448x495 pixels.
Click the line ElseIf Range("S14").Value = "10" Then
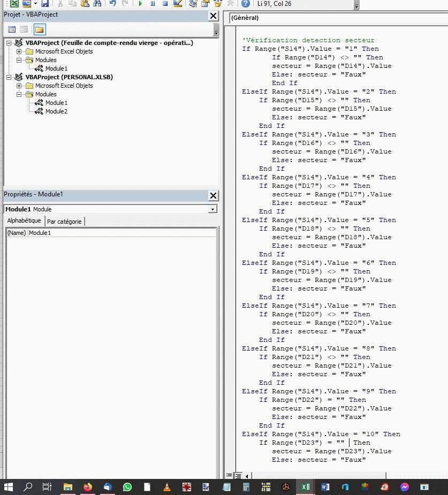tap(321, 434)
